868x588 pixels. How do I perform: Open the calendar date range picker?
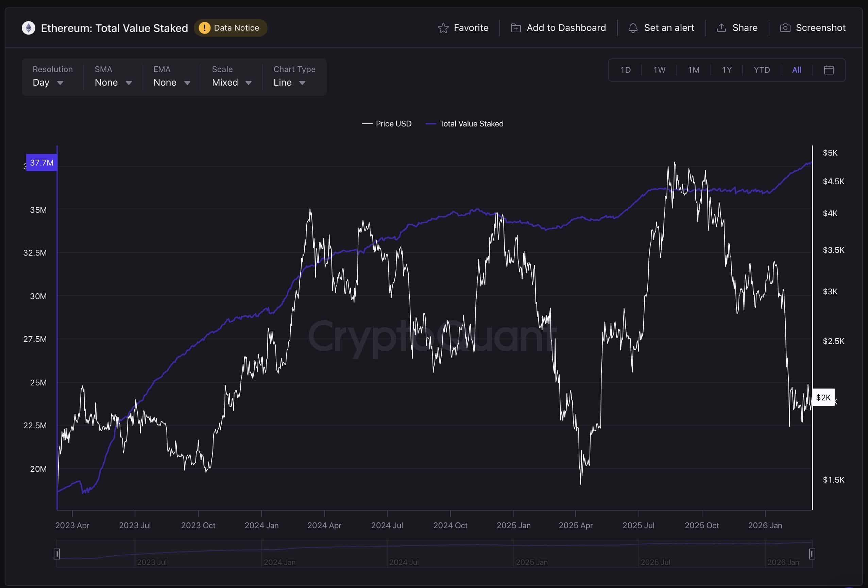pyautogui.click(x=829, y=70)
